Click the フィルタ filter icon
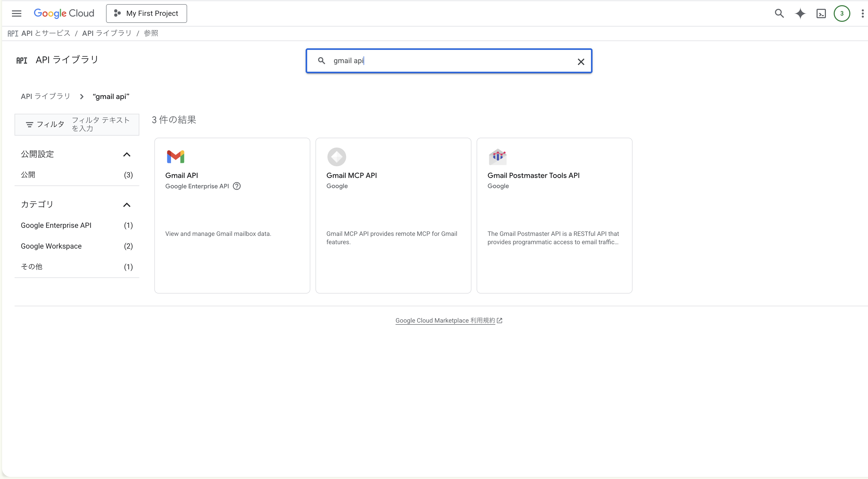The height and width of the screenshot is (479, 868). tap(30, 125)
